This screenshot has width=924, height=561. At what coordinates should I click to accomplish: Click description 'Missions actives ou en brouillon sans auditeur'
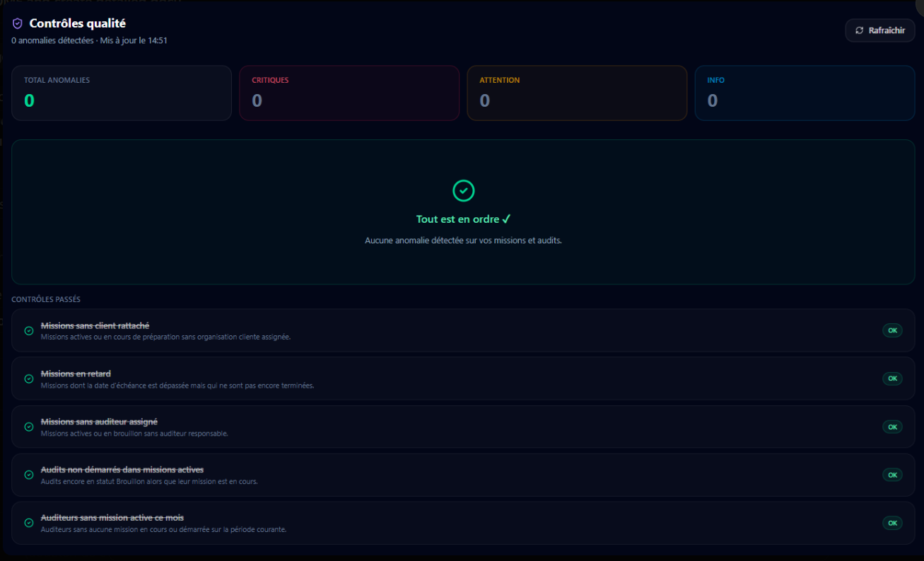(x=134, y=434)
